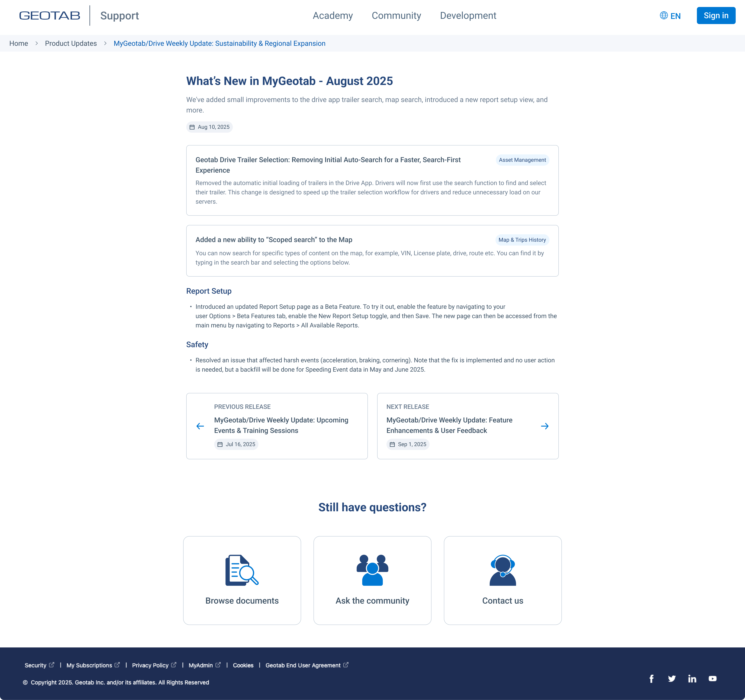Click What's New in MyGeotab heading
This screenshot has width=745, height=700.
point(290,81)
